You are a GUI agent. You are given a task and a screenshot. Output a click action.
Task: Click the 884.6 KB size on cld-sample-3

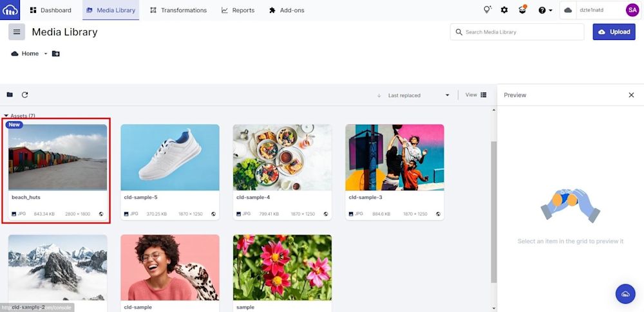click(382, 214)
